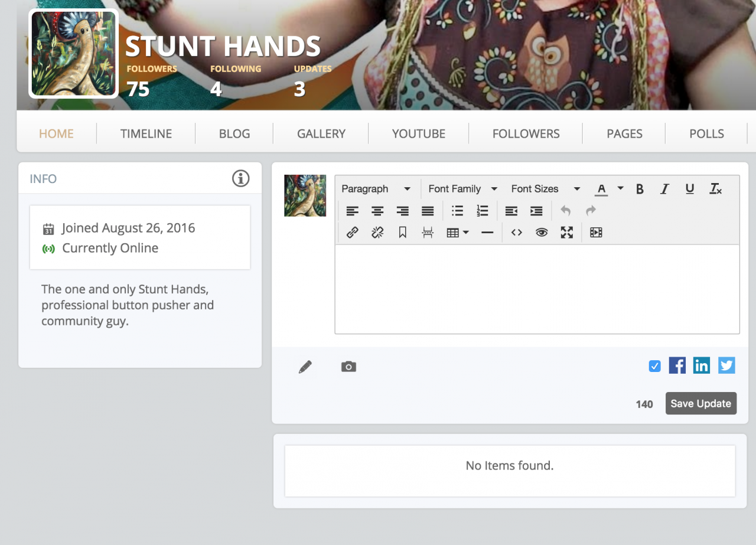This screenshot has height=545, width=756.
Task: Share update via the Twitter icon
Action: click(x=726, y=365)
